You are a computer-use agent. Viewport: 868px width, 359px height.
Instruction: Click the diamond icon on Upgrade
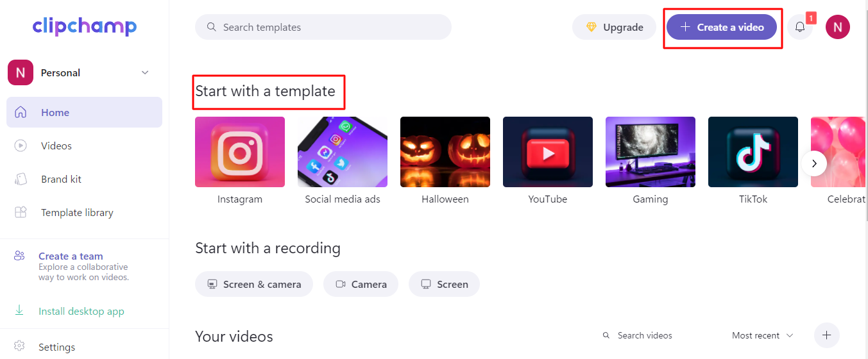(x=591, y=27)
